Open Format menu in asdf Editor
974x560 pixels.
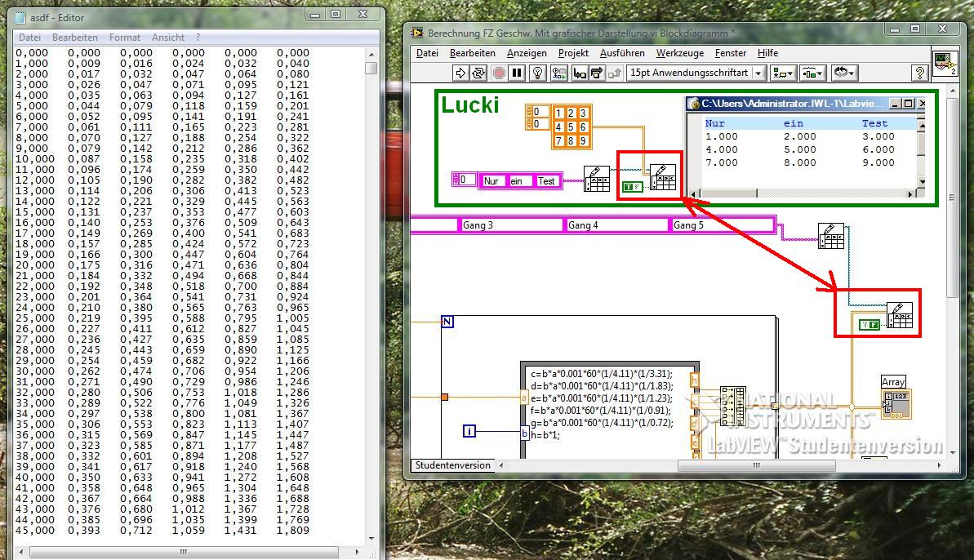(125, 38)
